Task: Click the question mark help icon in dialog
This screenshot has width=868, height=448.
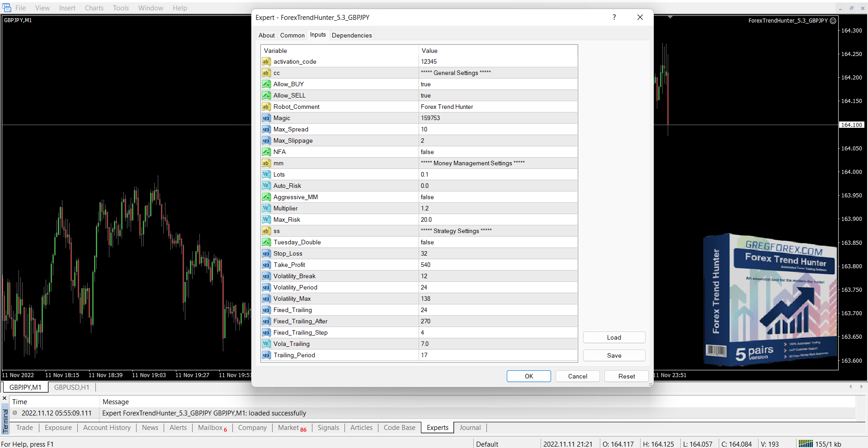Action: pyautogui.click(x=614, y=18)
